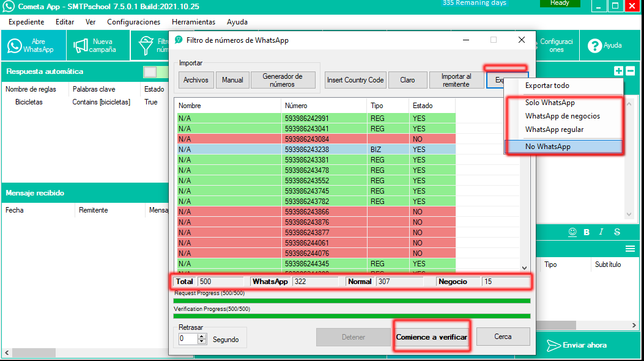Click the Verification Progress bar
Screen dimensions: 644x361
pyautogui.click(x=352, y=316)
